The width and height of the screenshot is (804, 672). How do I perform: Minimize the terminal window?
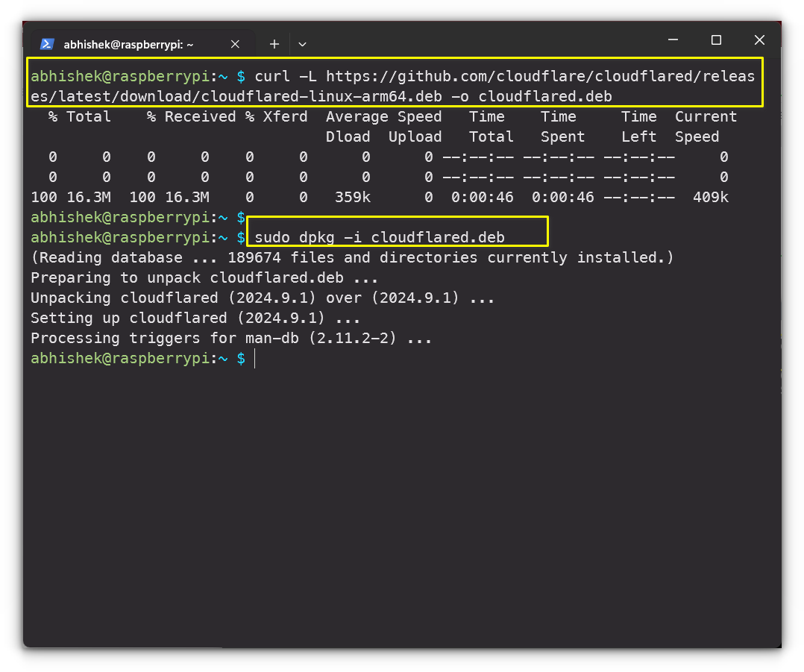coord(673,40)
